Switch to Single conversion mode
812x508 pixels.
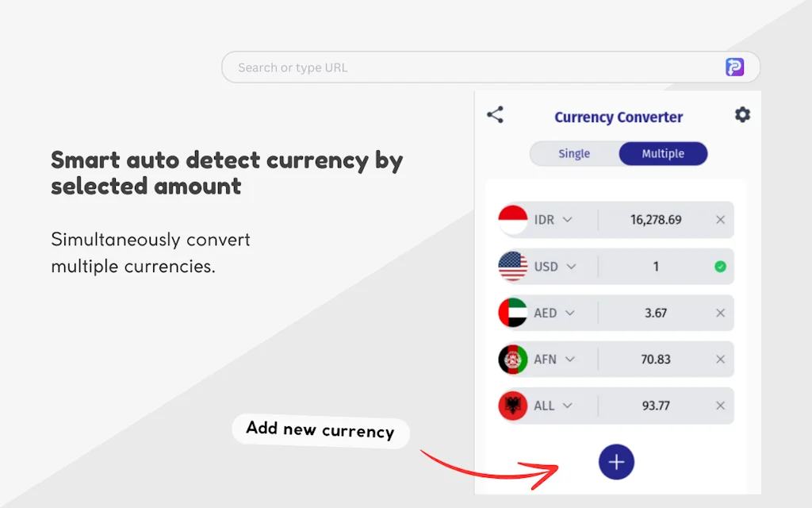pyautogui.click(x=573, y=153)
